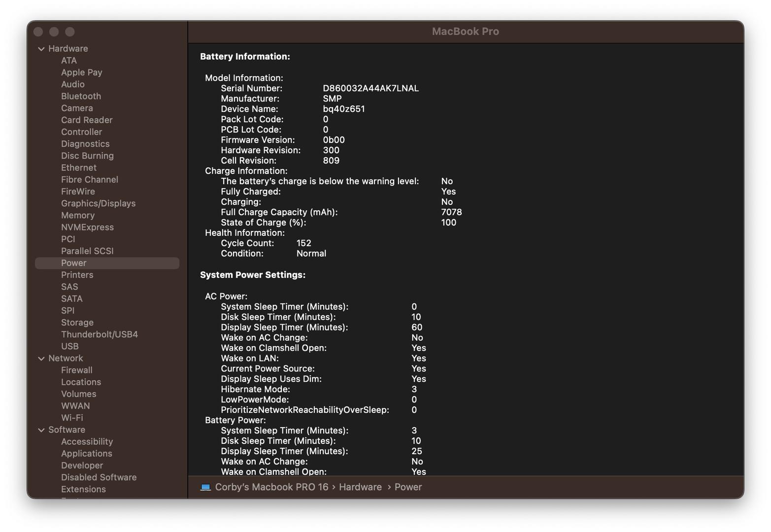Click cycle count value 152
Viewport: 771px width, 532px height.
[x=304, y=243]
